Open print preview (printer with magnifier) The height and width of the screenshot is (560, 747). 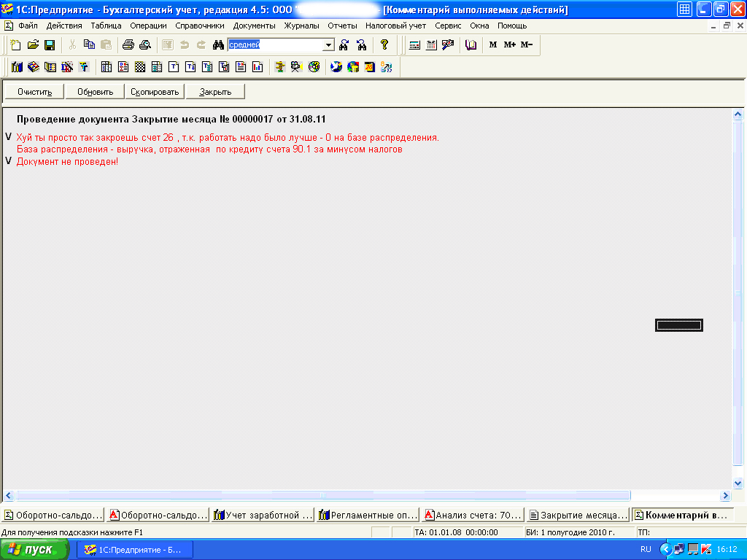145,44
